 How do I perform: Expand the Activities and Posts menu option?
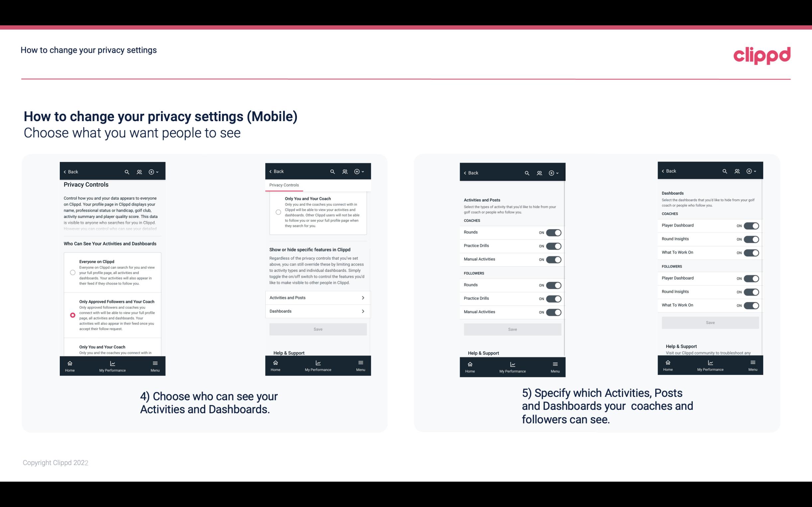(317, 297)
